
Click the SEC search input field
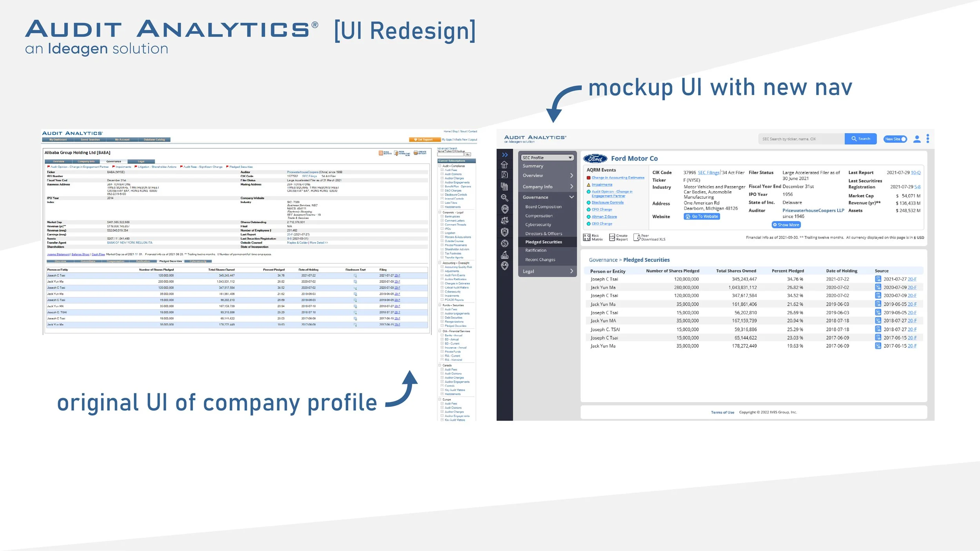click(801, 139)
